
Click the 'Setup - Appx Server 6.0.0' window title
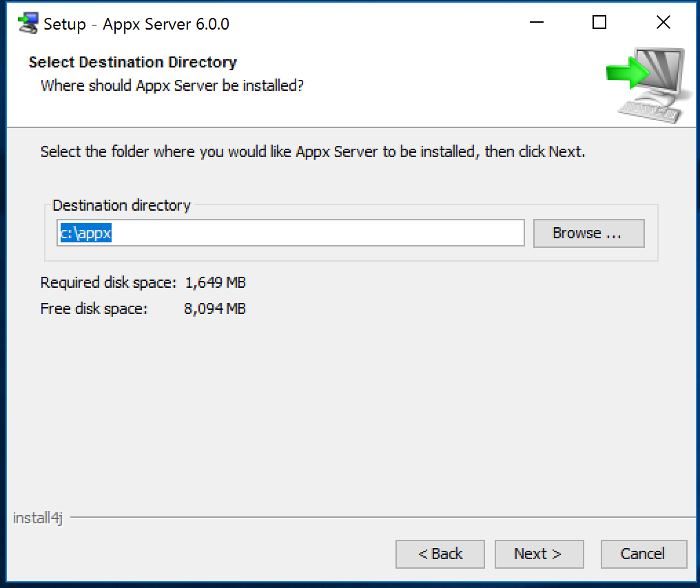point(136,24)
